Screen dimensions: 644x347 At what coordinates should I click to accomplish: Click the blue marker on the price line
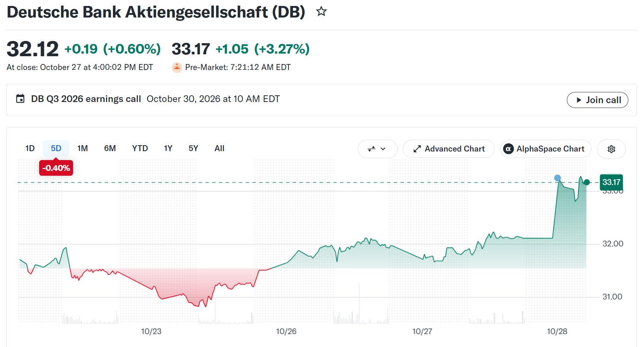[558, 178]
